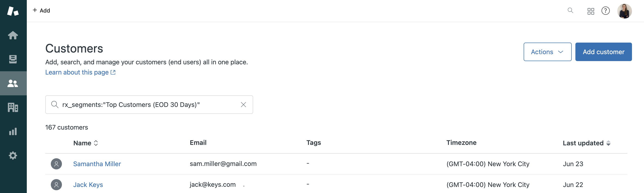Open the user profile avatar menu
Image resolution: width=644 pixels, height=193 pixels.
pos(624,11)
